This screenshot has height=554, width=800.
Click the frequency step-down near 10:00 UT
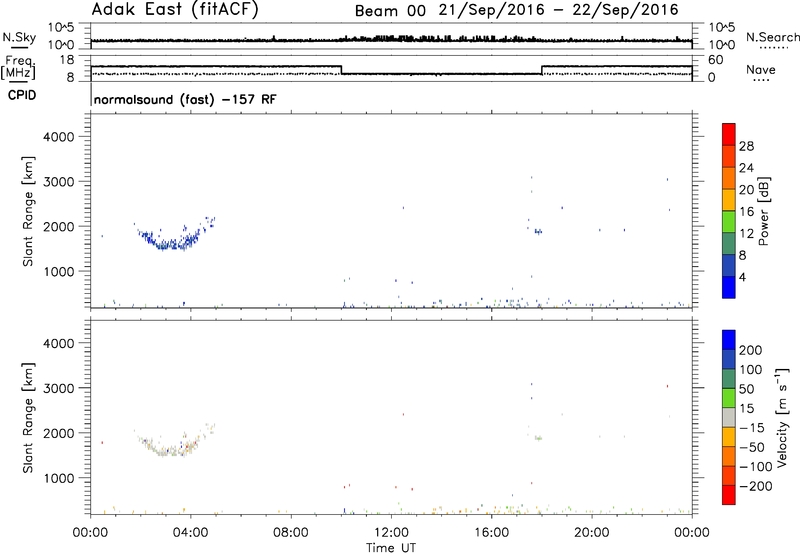(341, 70)
